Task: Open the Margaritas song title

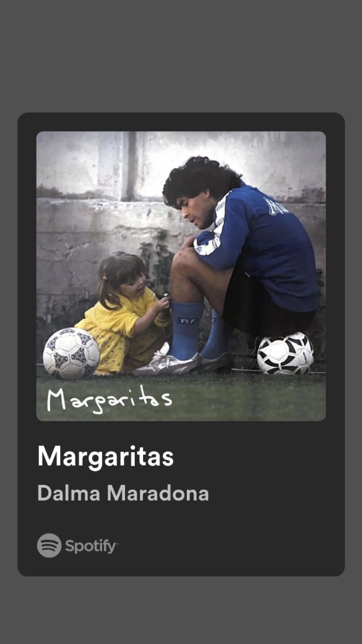Action: click(x=106, y=457)
